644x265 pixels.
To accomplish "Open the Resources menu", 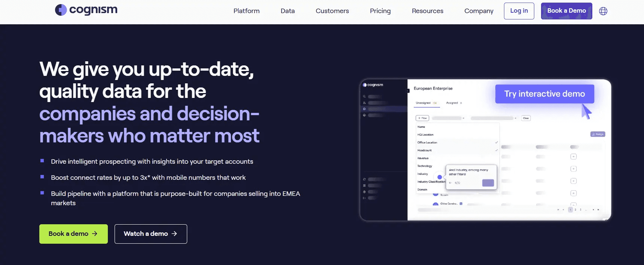I will click(428, 11).
